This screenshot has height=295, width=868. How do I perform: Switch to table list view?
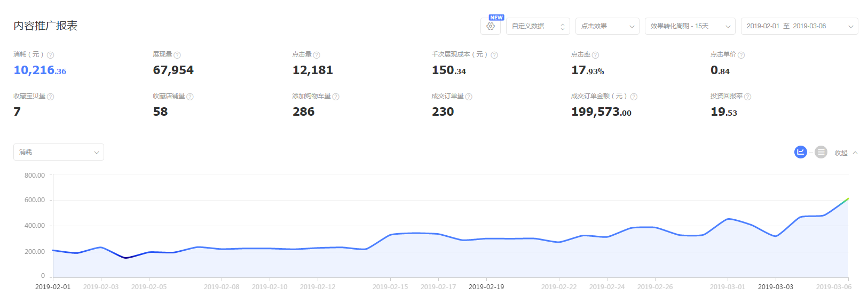tap(821, 152)
